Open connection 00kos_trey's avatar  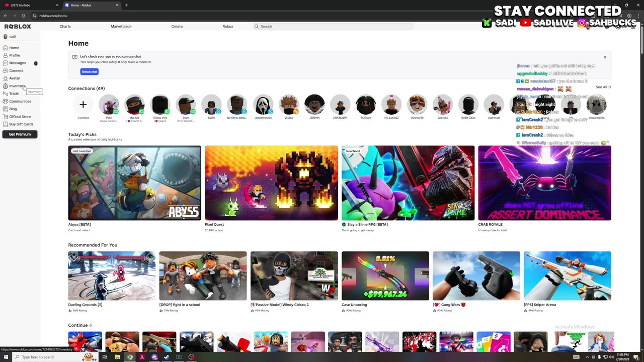point(160,105)
